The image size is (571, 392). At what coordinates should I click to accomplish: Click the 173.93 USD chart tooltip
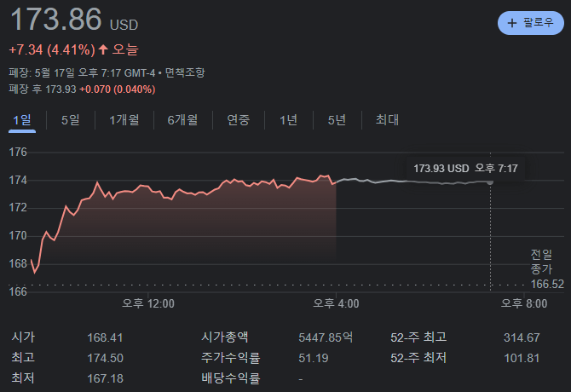[x=465, y=169]
